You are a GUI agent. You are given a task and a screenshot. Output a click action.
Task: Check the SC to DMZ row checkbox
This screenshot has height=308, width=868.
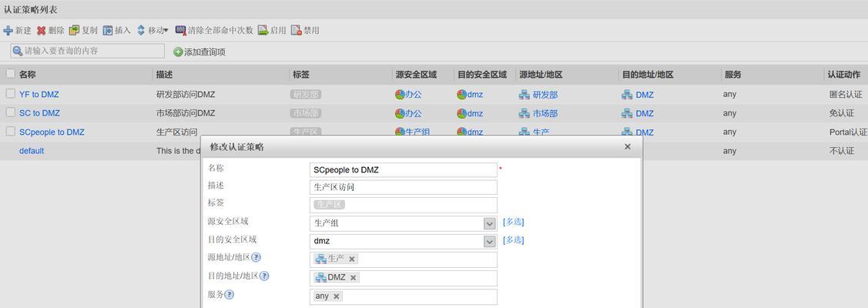11,112
